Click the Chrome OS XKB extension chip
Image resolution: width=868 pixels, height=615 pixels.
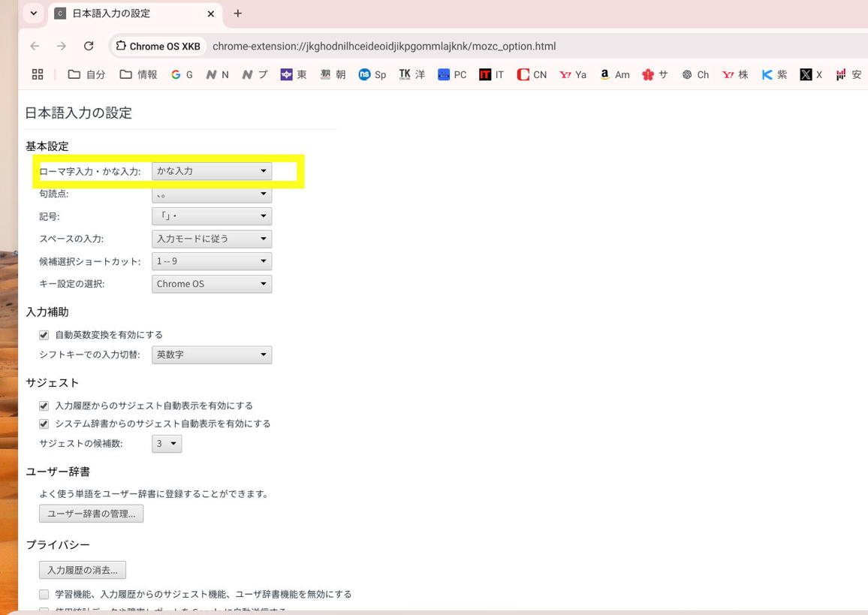[158, 46]
